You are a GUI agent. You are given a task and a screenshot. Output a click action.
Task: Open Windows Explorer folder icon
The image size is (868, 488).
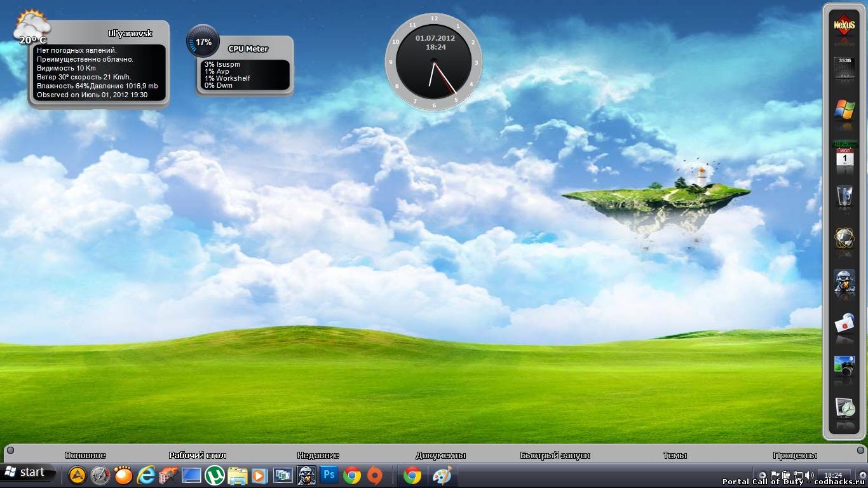[x=238, y=475]
